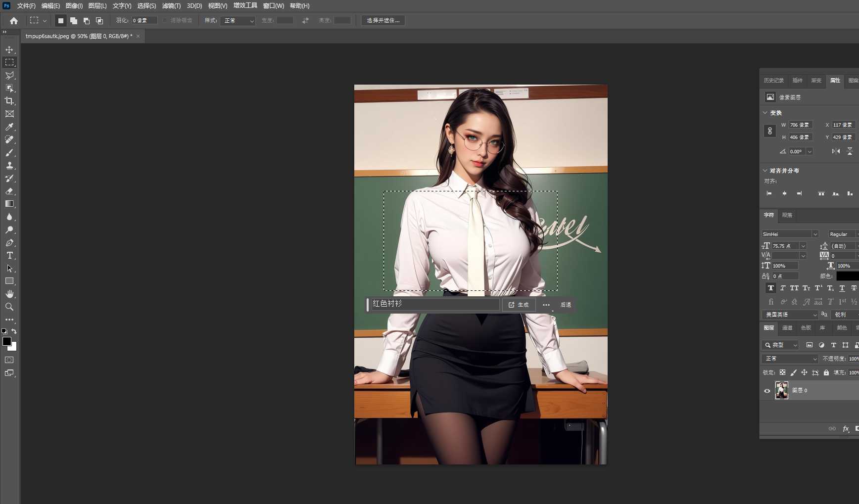The width and height of the screenshot is (859, 504).
Task: Select the Hand tool
Action: pyautogui.click(x=9, y=294)
